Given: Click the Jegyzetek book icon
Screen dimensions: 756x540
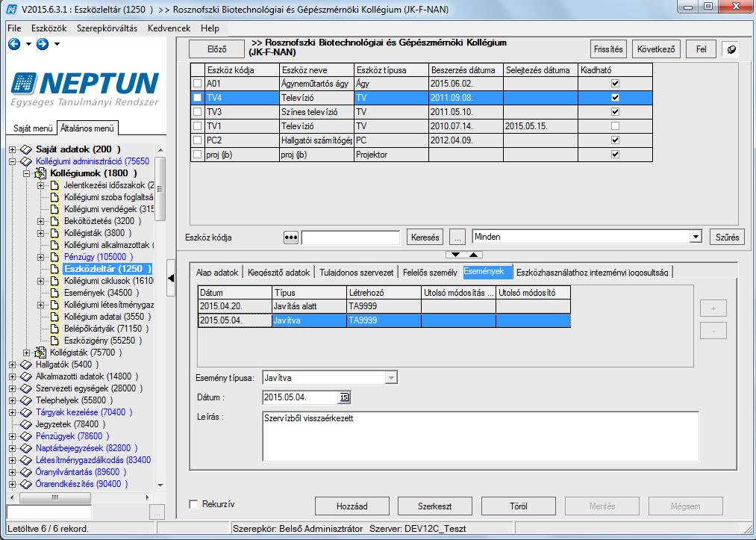Looking at the screenshot, I should tap(26, 425).
